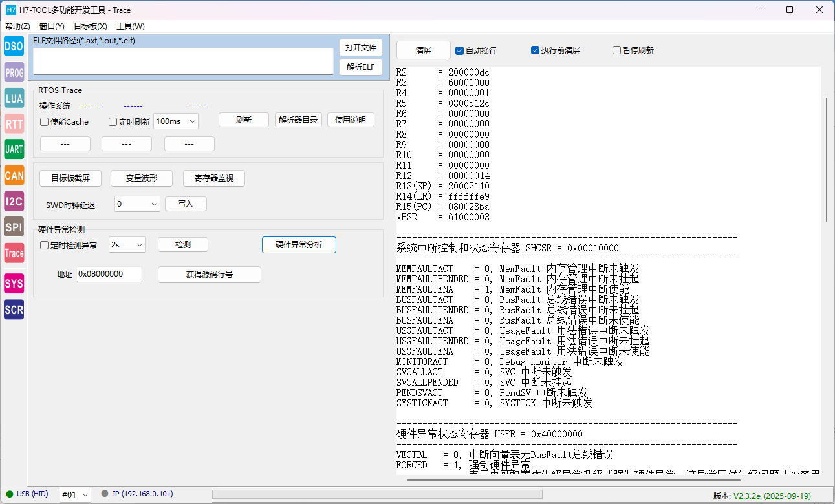Image resolution: width=835 pixels, height=504 pixels.
Task: Click the 获得源码行号 button
Action: click(210, 275)
